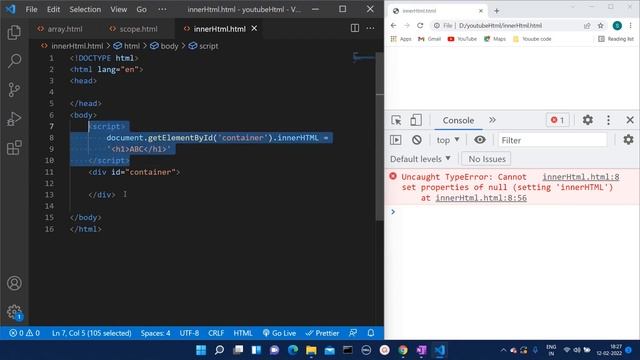This screenshot has width=640, height=360.
Task: Activate DevTools inspect element picker
Action: [x=396, y=120]
